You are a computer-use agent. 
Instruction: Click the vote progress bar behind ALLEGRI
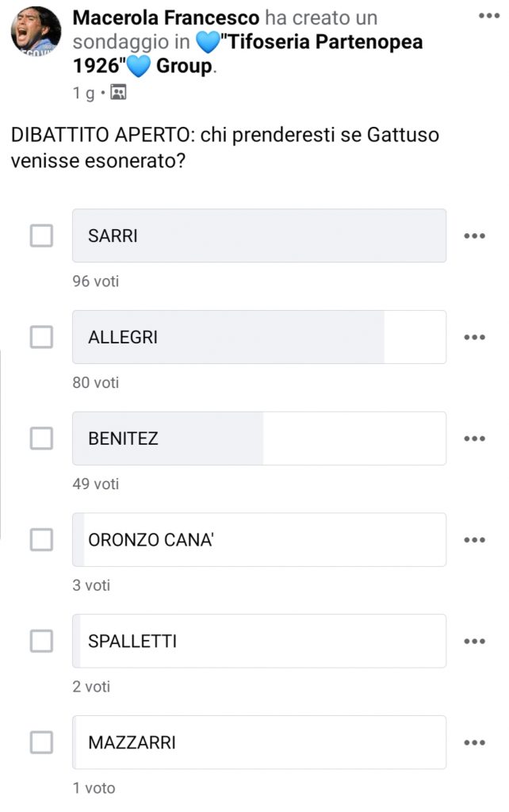[317, 337]
